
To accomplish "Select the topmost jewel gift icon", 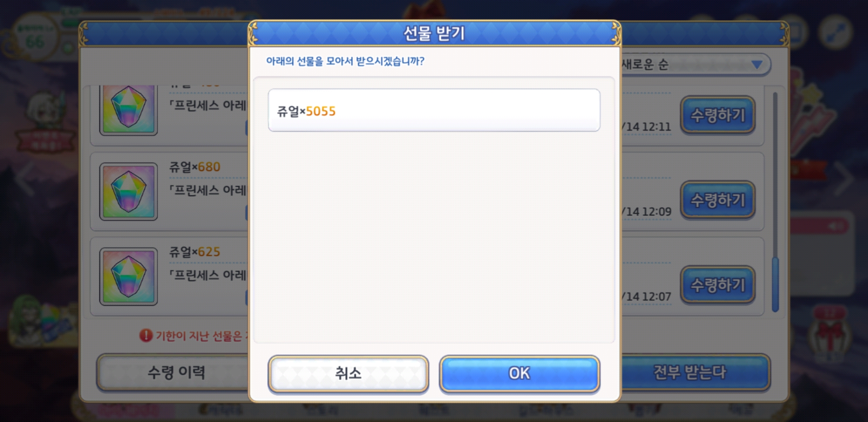I will tap(128, 110).
